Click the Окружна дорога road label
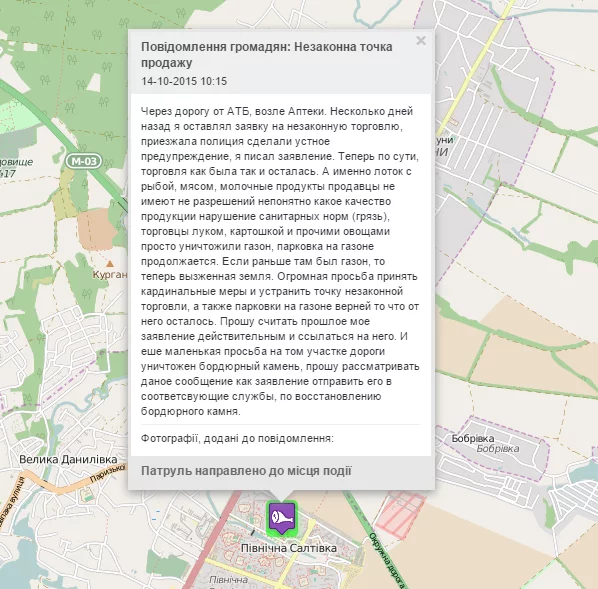Image resolution: width=598 pixels, height=589 pixels. 385,560
